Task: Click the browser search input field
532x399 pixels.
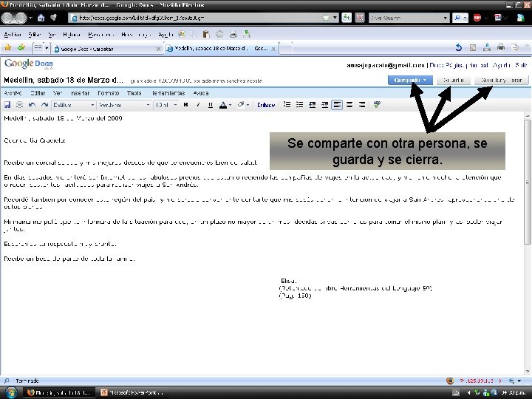Action: (406, 18)
